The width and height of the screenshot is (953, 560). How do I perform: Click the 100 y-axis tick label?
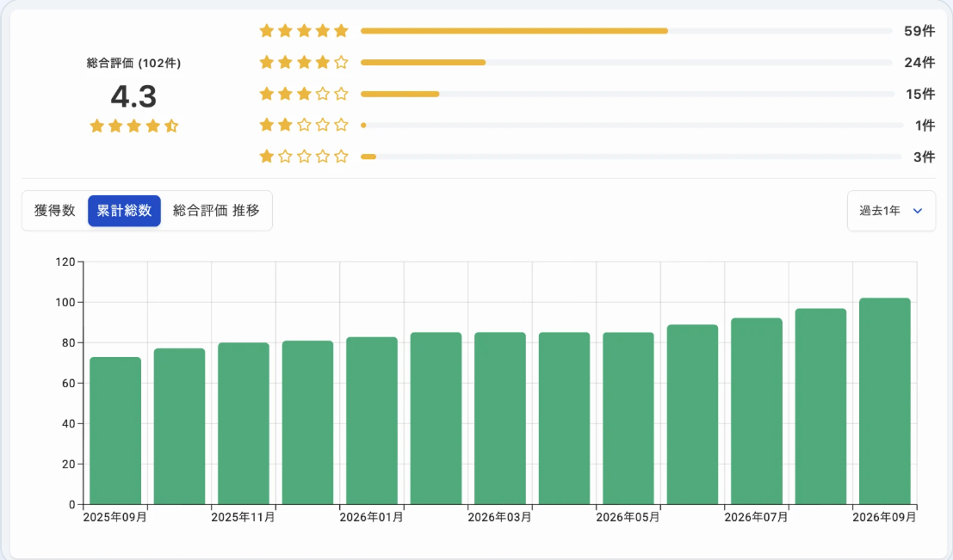coord(65,303)
